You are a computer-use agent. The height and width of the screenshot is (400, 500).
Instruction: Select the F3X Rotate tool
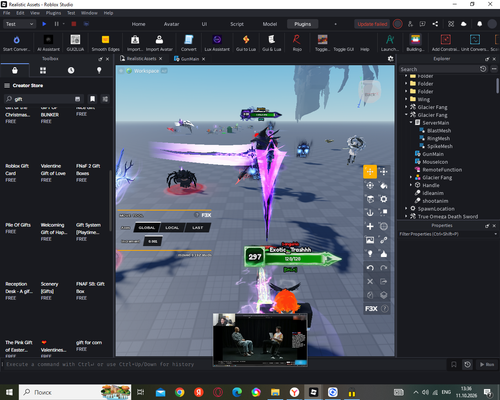click(370, 185)
